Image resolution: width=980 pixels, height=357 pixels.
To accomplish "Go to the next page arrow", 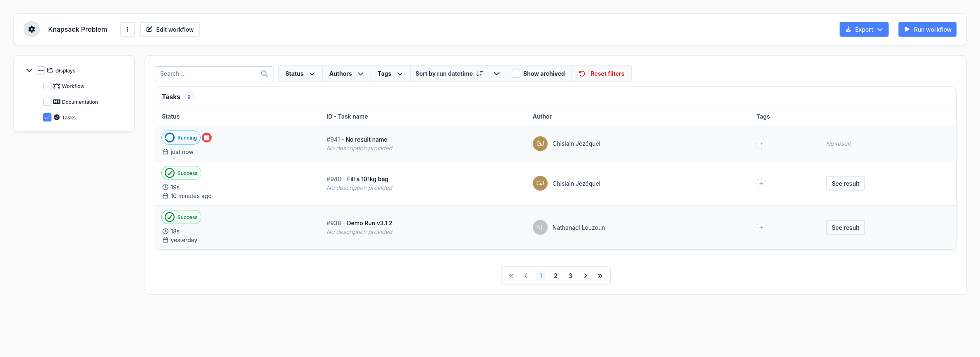I will [585, 276].
